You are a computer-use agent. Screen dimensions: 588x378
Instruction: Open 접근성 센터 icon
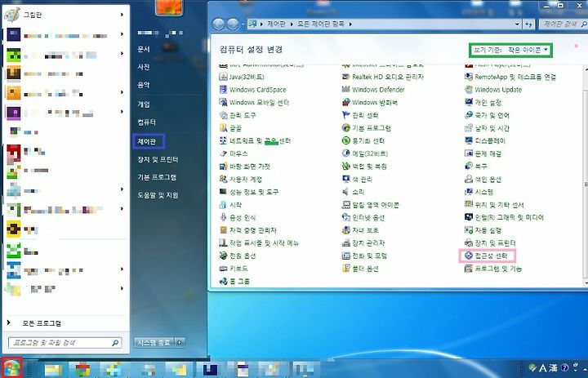[x=469, y=256]
